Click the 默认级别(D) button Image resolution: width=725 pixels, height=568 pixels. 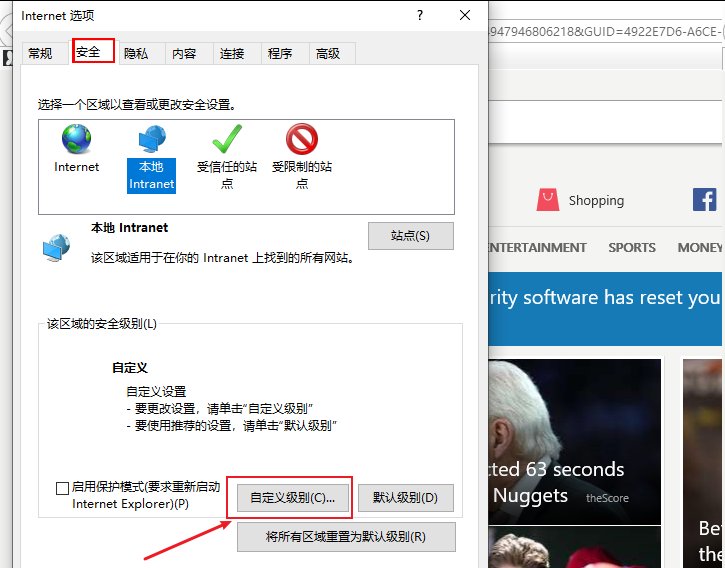tap(406, 498)
